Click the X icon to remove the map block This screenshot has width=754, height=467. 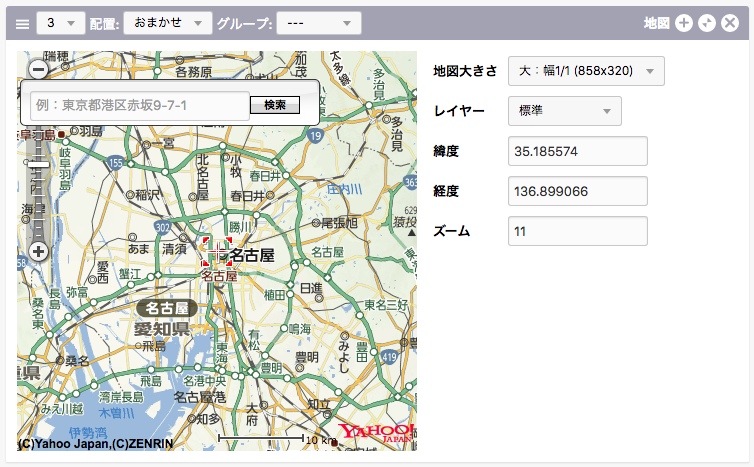[730, 23]
